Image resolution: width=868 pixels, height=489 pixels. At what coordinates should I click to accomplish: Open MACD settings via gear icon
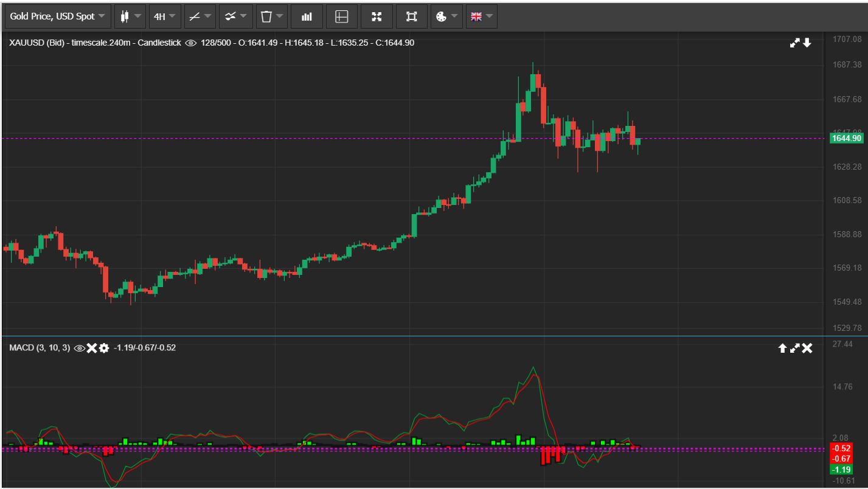pos(104,348)
